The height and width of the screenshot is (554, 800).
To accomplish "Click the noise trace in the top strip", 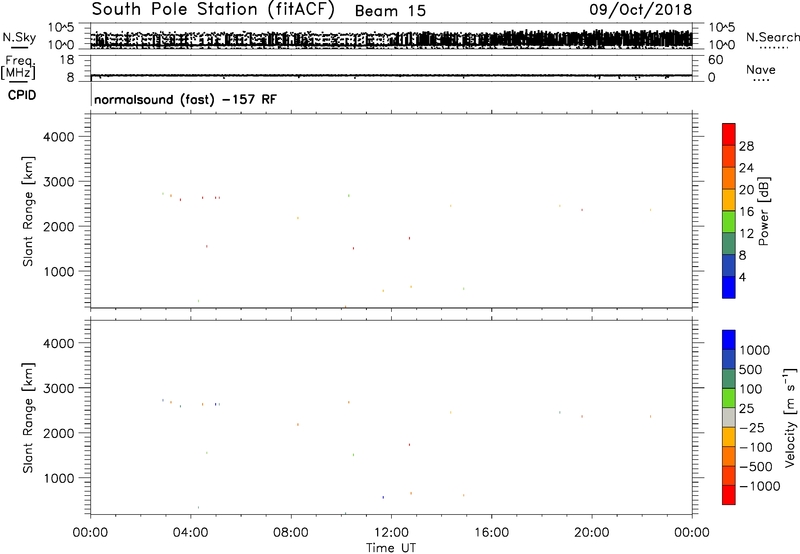I will coord(391,39).
